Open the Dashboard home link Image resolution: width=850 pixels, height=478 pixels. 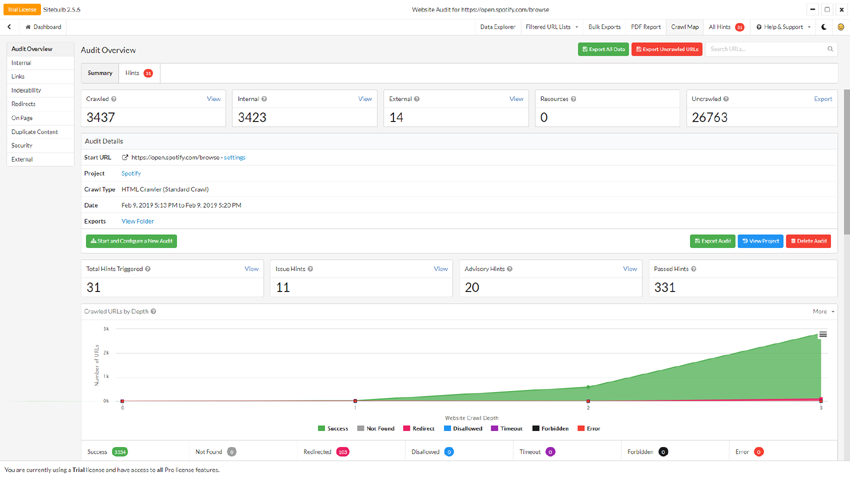(43, 27)
